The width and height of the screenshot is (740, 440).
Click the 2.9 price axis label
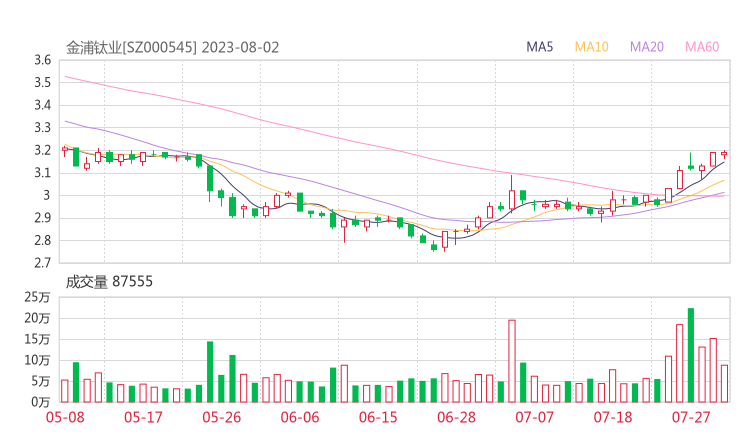tap(42, 218)
